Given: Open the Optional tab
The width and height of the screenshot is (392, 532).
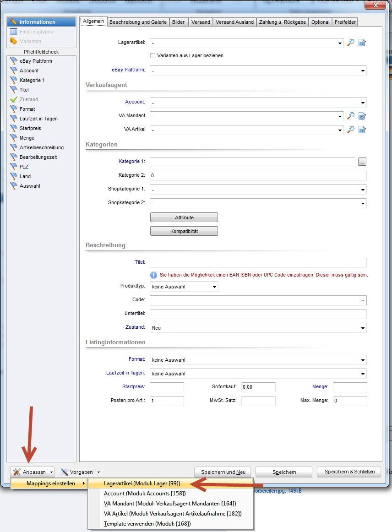Looking at the screenshot, I should tap(320, 22).
